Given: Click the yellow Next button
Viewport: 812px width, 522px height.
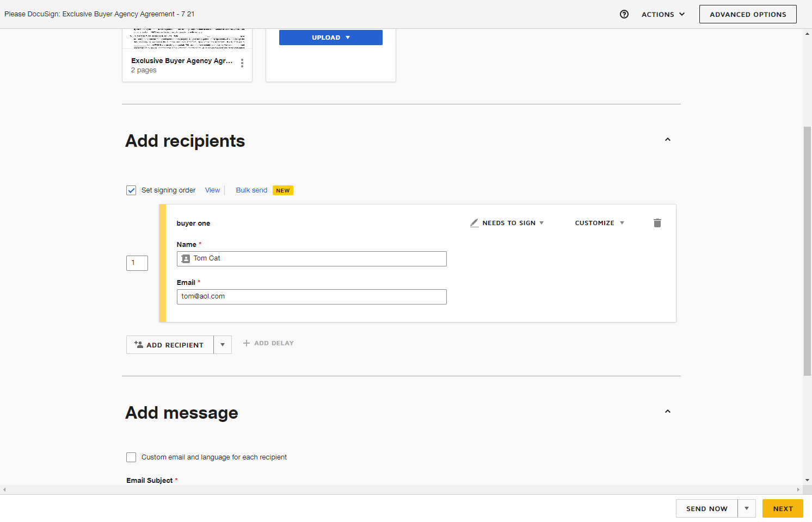Looking at the screenshot, I should coord(783,508).
